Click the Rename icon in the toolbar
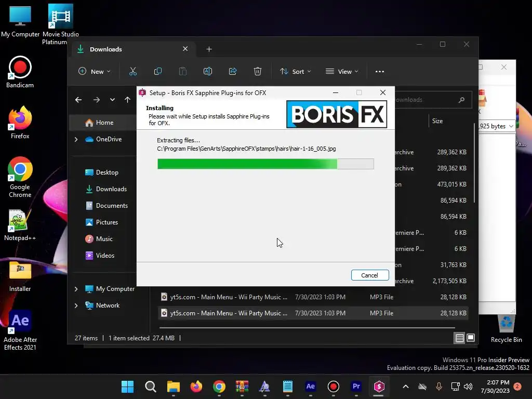The width and height of the screenshot is (532, 399). (208, 72)
